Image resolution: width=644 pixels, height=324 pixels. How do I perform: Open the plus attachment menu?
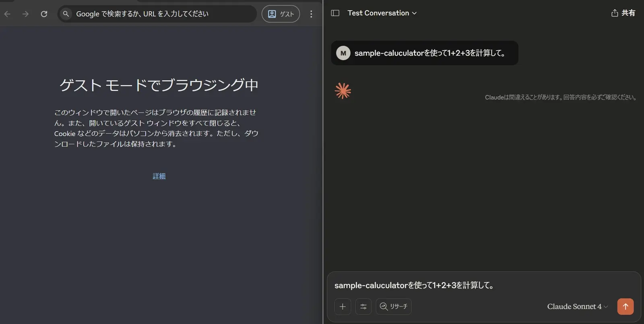[x=343, y=307]
